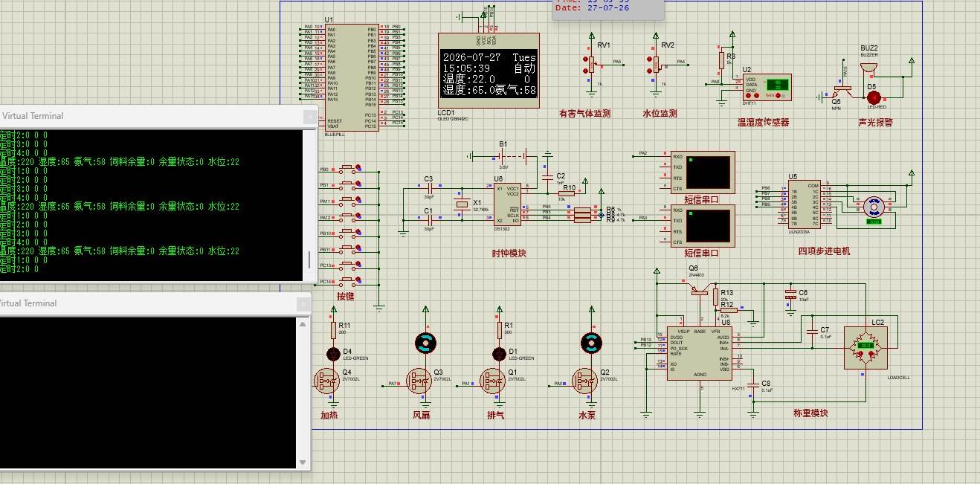Select resistor R11

pyautogui.click(x=333, y=329)
